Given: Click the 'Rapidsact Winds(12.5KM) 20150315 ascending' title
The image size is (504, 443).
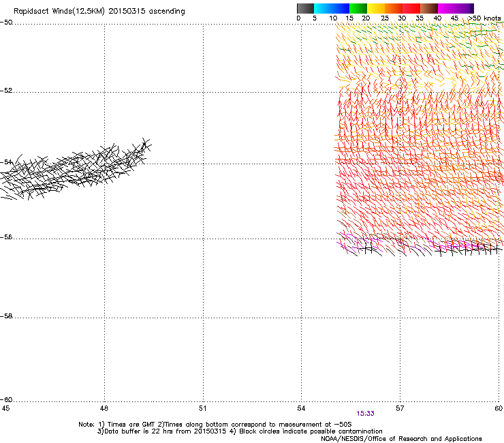Looking at the screenshot, I should (x=99, y=12).
